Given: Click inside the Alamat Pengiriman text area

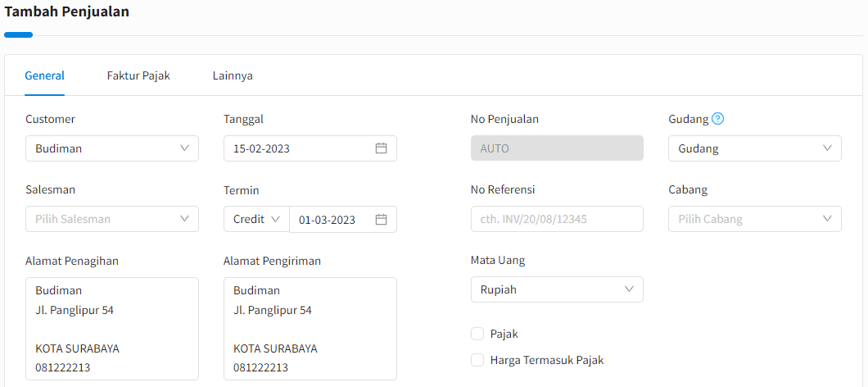Looking at the screenshot, I should (310, 329).
